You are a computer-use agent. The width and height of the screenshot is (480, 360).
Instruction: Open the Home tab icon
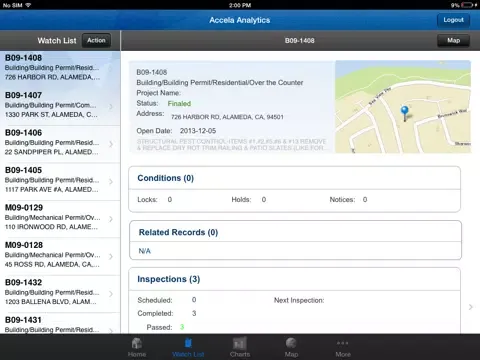click(137, 343)
